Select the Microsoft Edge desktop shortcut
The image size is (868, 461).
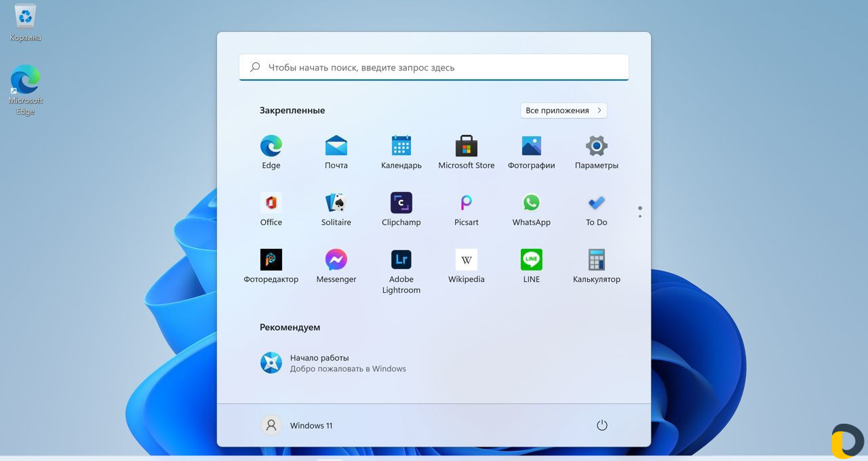[26, 90]
